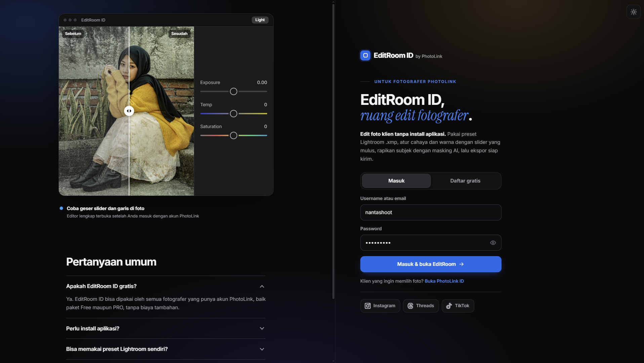This screenshot has width=644, height=363.
Task: Collapse the 'Apakah EditRoom ID gratis?' question
Action: click(166, 286)
